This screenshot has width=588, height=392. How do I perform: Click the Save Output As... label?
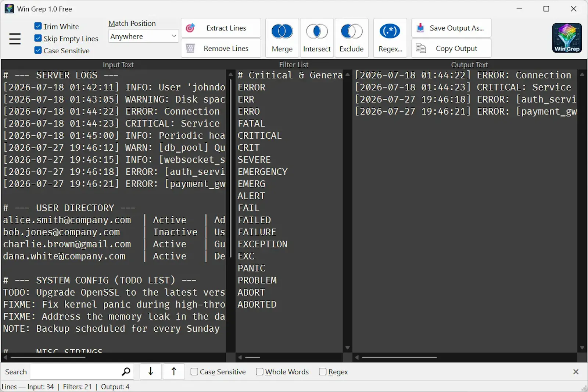click(x=457, y=28)
